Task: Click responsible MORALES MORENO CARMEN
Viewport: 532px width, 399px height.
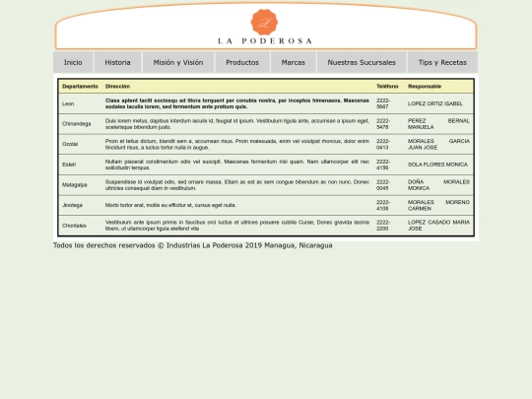Action: click(x=438, y=205)
